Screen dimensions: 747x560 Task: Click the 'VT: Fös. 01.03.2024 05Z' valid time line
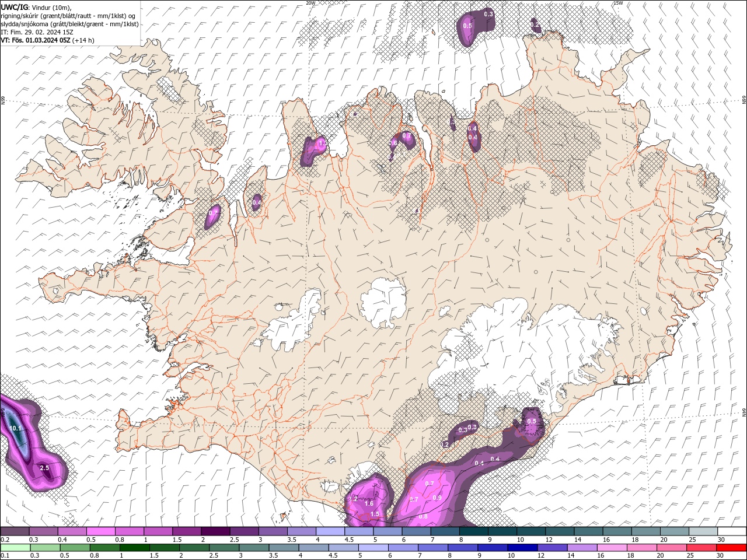(47, 40)
